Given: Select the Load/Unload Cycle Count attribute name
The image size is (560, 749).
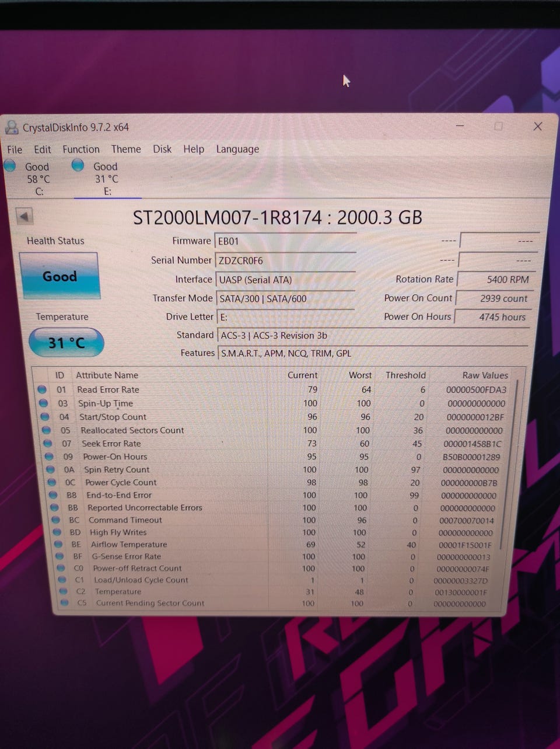Looking at the screenshot, I should click(141, 580).
